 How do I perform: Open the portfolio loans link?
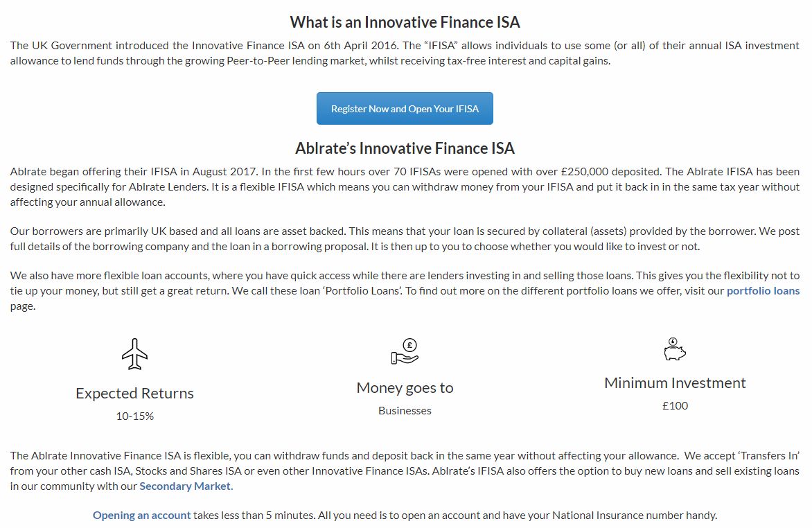pos(763,291)
